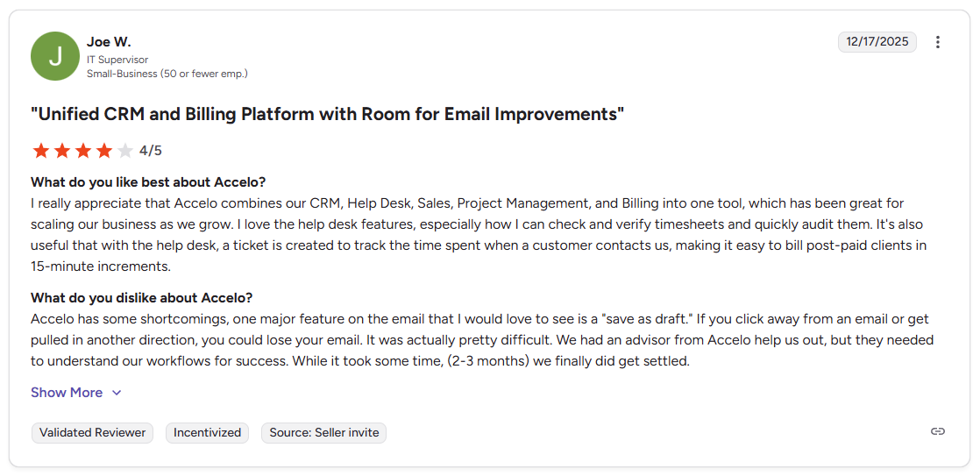Click the Source: Seller invite badge

(x=323, y=433)
